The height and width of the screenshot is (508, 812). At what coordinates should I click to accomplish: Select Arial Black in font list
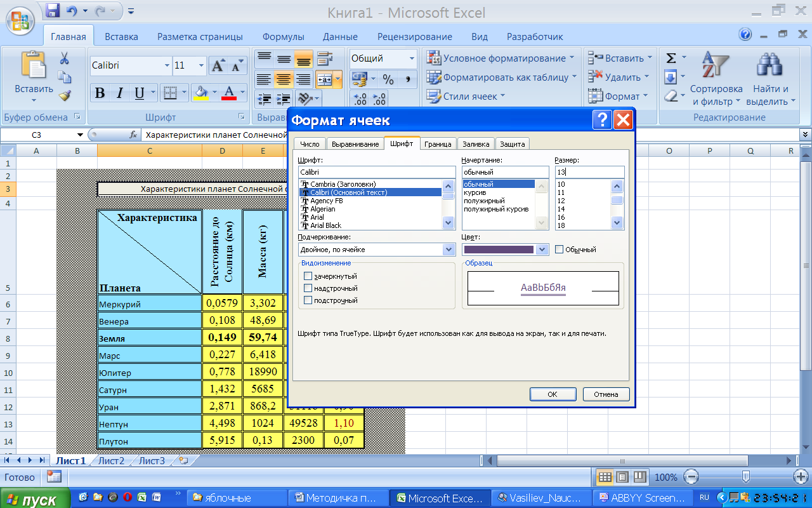click(x=325, y=225)
